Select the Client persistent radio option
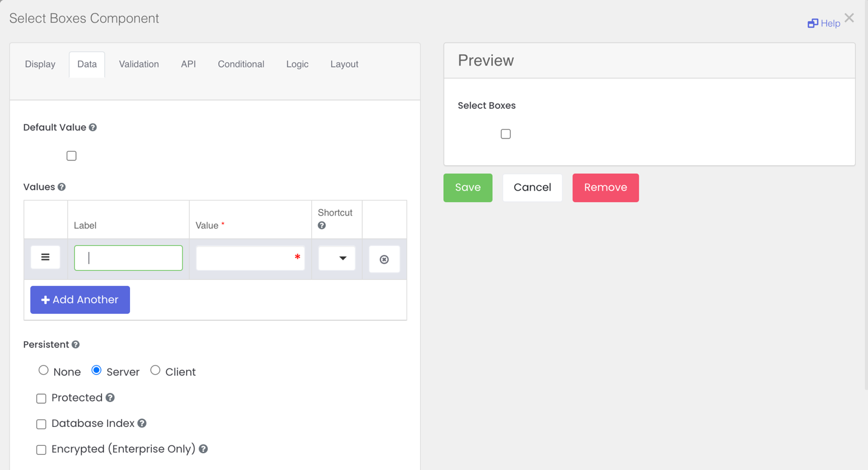The width and height of the screenshot is (868, 470). 156,370
